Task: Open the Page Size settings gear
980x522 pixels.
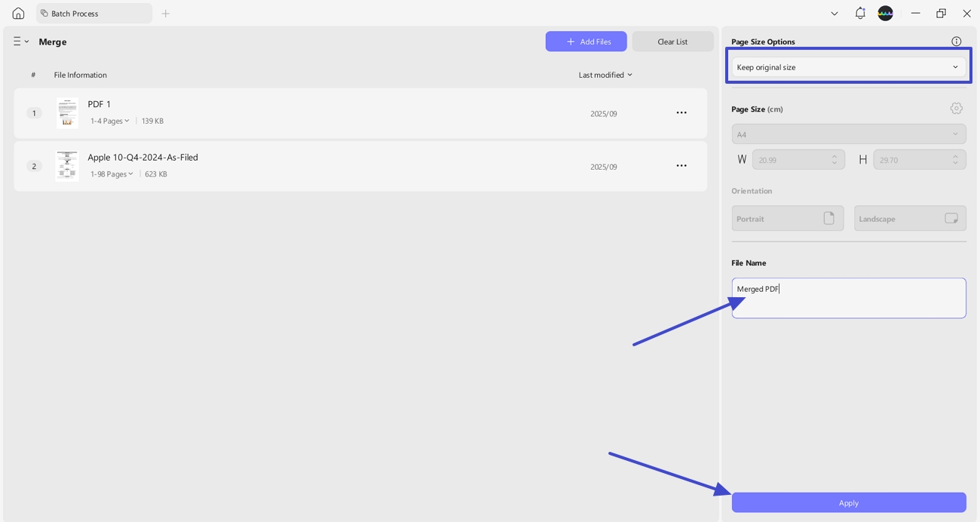Action: pos(956,108)
